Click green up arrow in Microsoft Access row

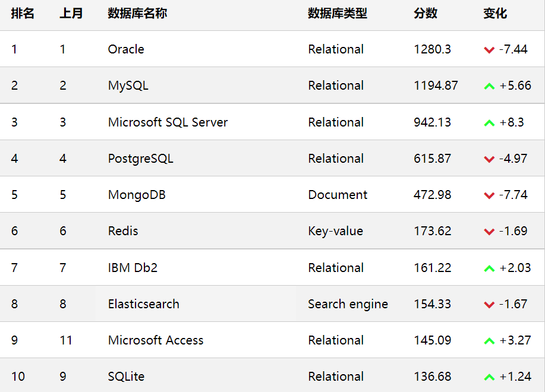[x=489, y=341]
